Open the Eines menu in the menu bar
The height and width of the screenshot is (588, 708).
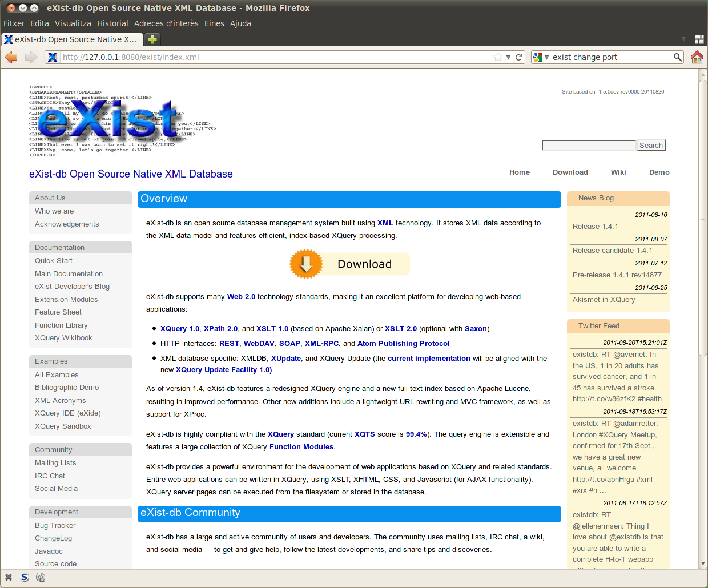[x=214, y=23]
